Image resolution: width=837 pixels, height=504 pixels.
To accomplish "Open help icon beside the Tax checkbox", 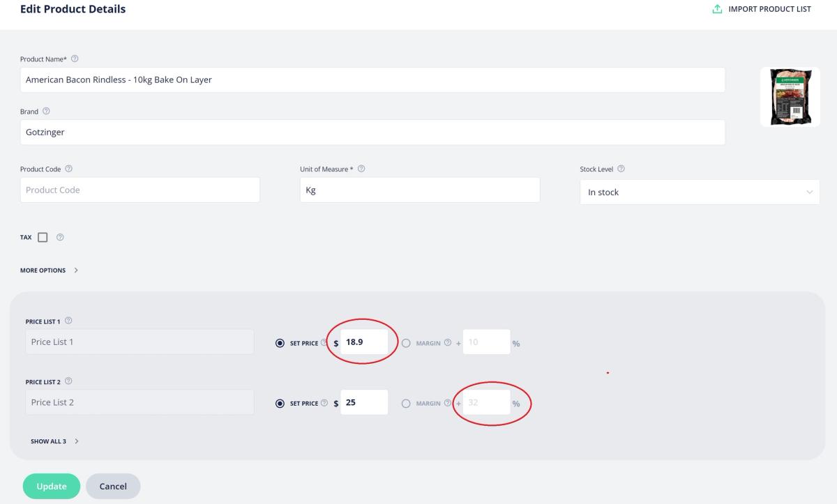I will point(60,238).
